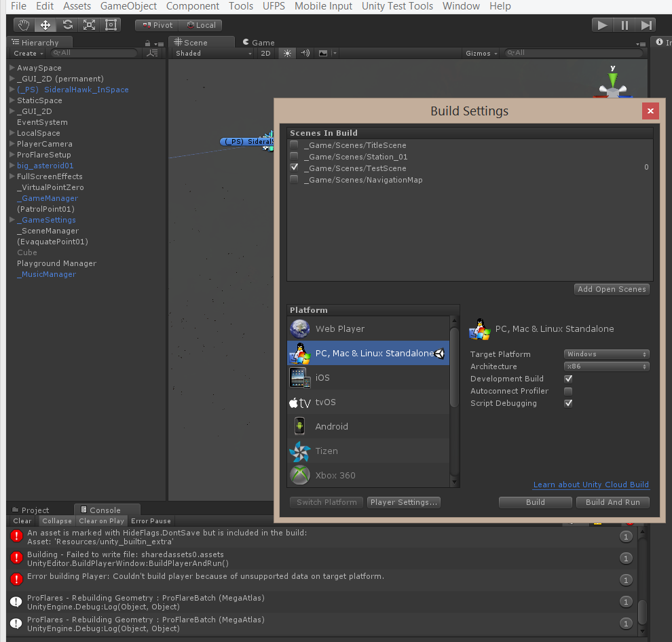Viewport: 672px width, 642px height.
Task: Select the Rotate tool
Action: [x=67, y=25]
